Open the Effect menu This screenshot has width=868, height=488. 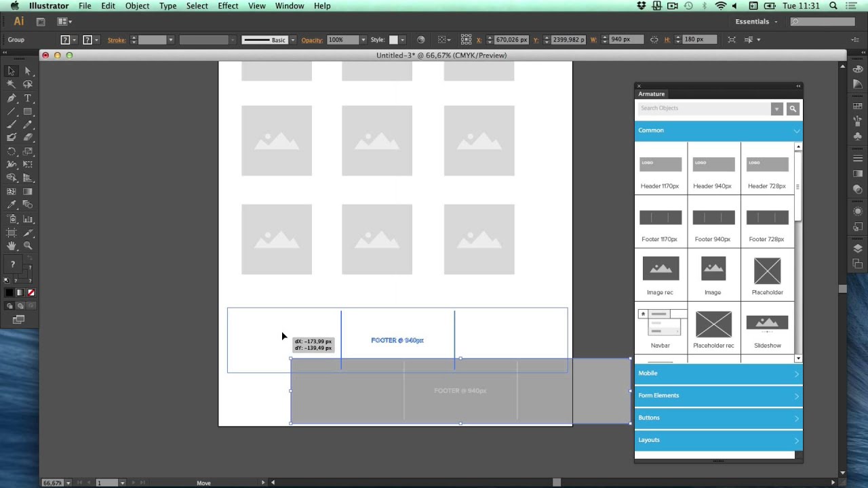point(228,6)
